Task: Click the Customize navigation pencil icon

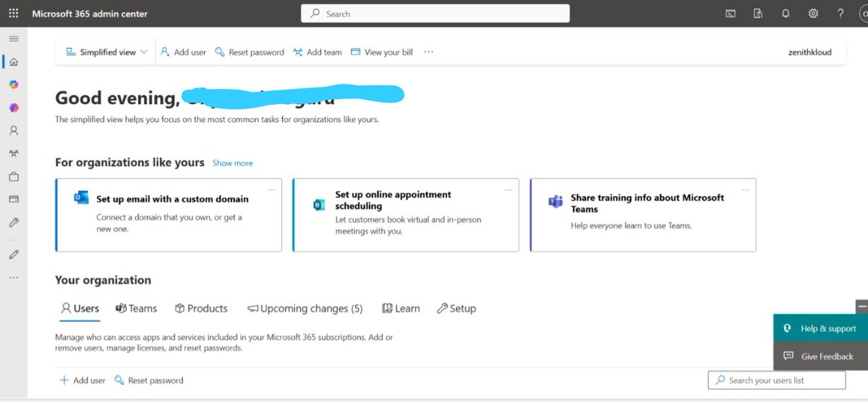Action: click(x=14, y=255)
